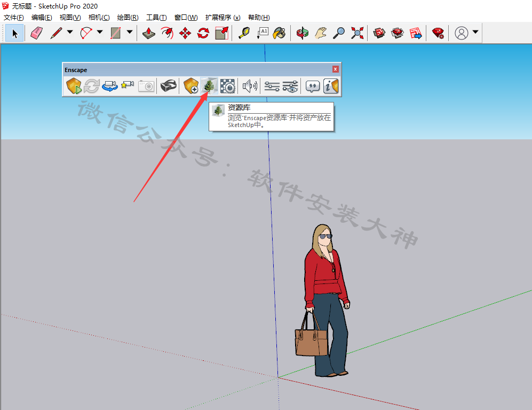Click the Zoom Extents tool

tap(357, 33)
